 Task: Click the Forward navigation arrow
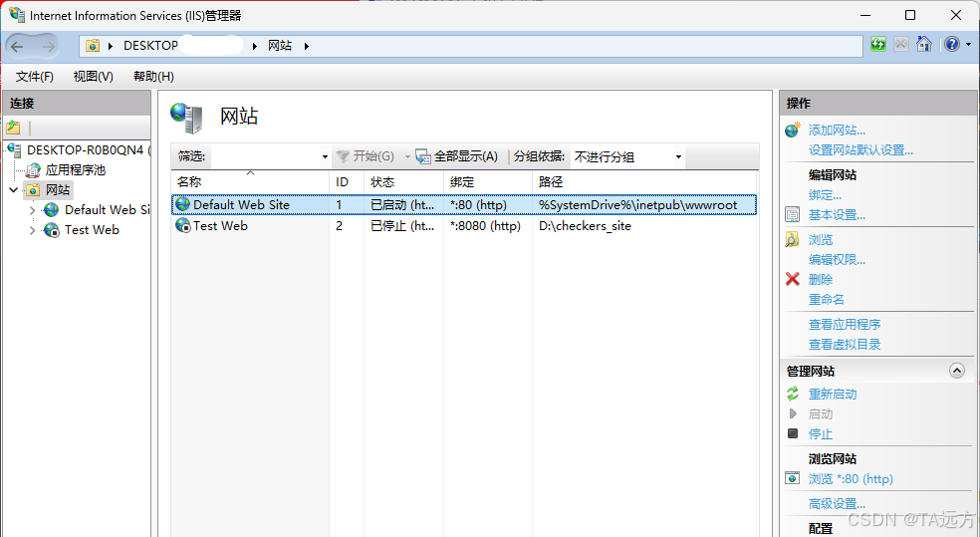[x=49, y=46]
